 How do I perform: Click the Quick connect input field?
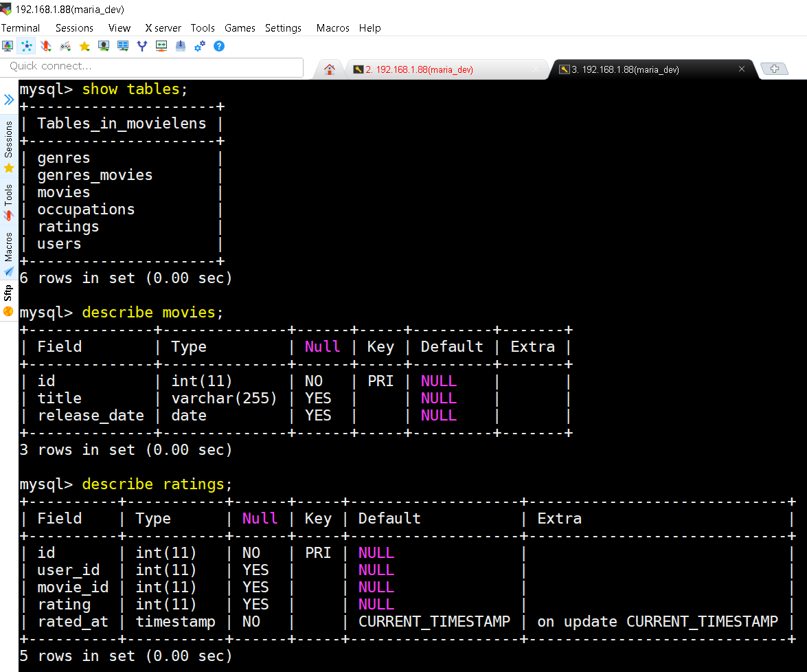pyautogui.click(x=152, y=67)
